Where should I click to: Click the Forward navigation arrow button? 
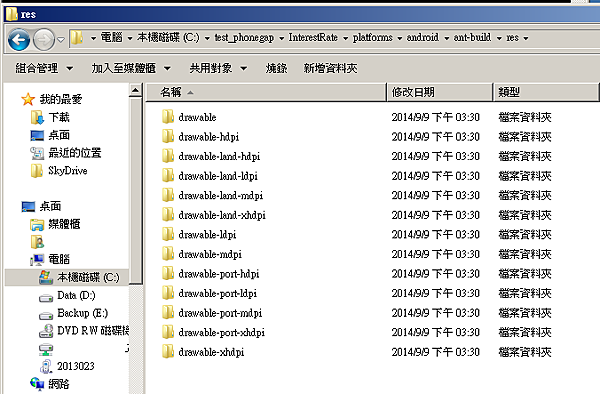(x=44, y=40)
